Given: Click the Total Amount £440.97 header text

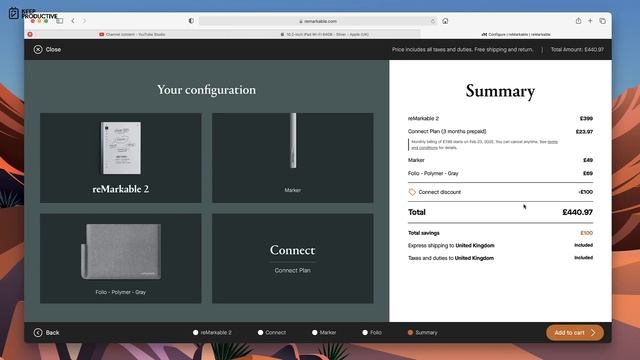Looking at the screenshot, I should (577, 49).
